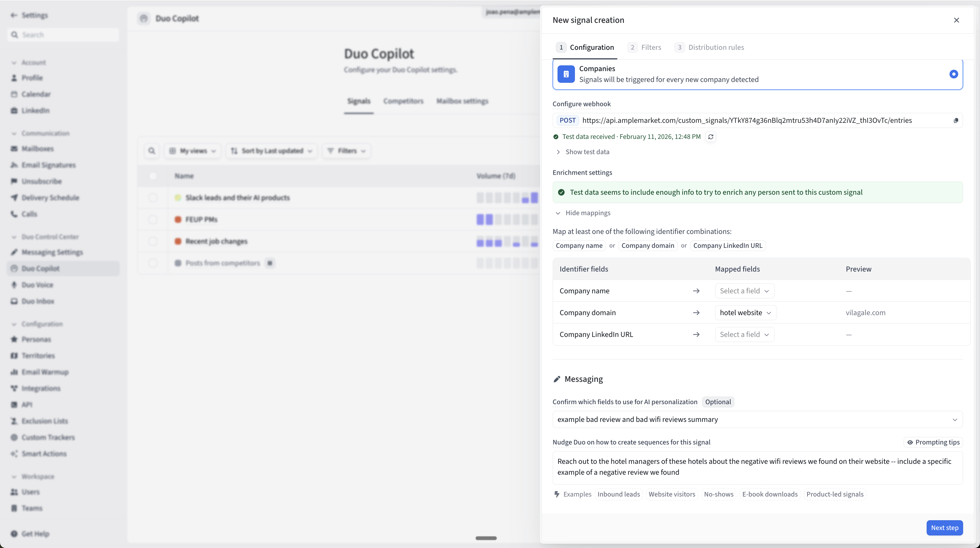This screenshot has width=980, height=548.
Task: Open Company name field dropdown
Action: click(744, 291)
